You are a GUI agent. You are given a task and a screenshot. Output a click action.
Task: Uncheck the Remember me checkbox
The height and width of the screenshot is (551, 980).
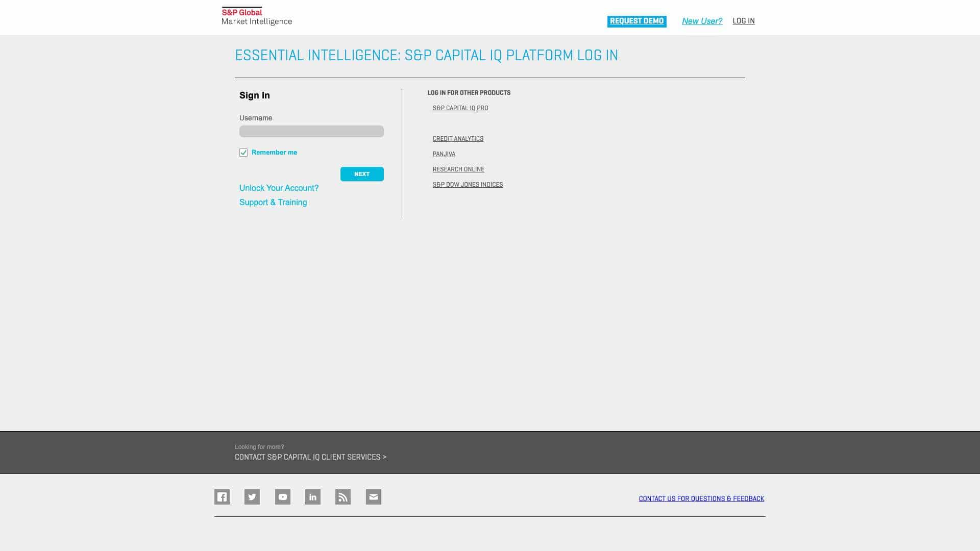(x=243, y=153)
